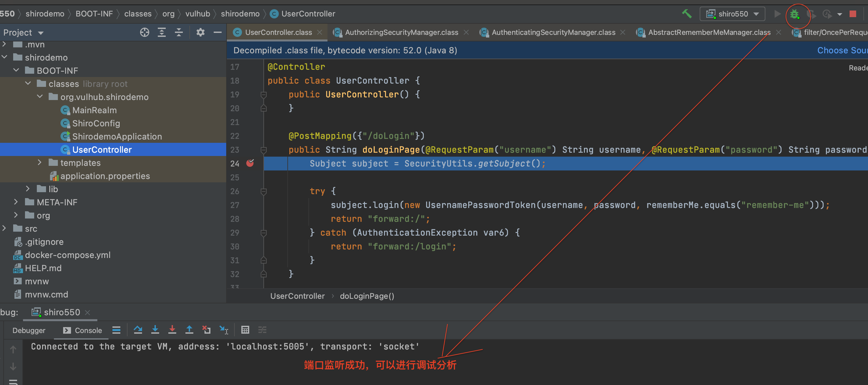Click the Step Out icon
The image size is (868, 385).
coord(189,330)
